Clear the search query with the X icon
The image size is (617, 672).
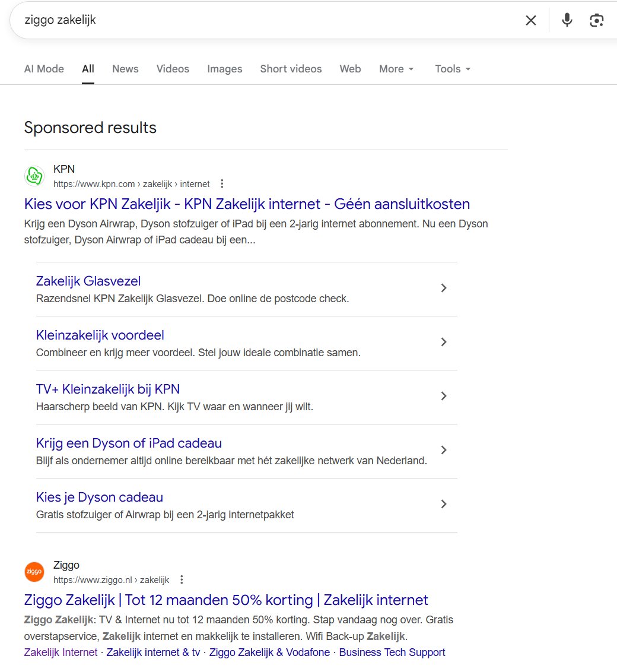530,20
